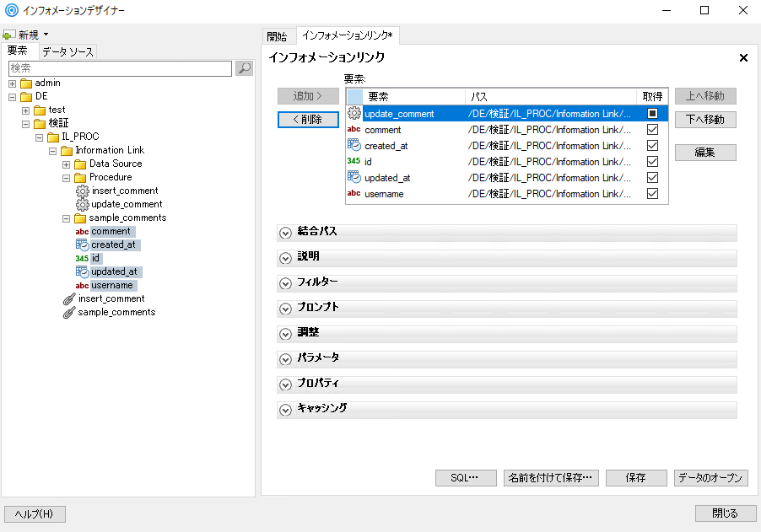
Task: Click the sample_comments folder icon
Action: 80,218
